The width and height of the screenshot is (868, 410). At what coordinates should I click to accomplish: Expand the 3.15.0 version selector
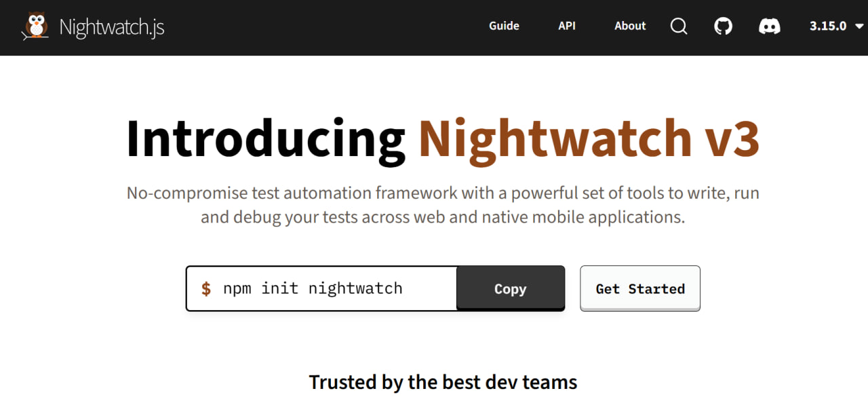point(828,26)
